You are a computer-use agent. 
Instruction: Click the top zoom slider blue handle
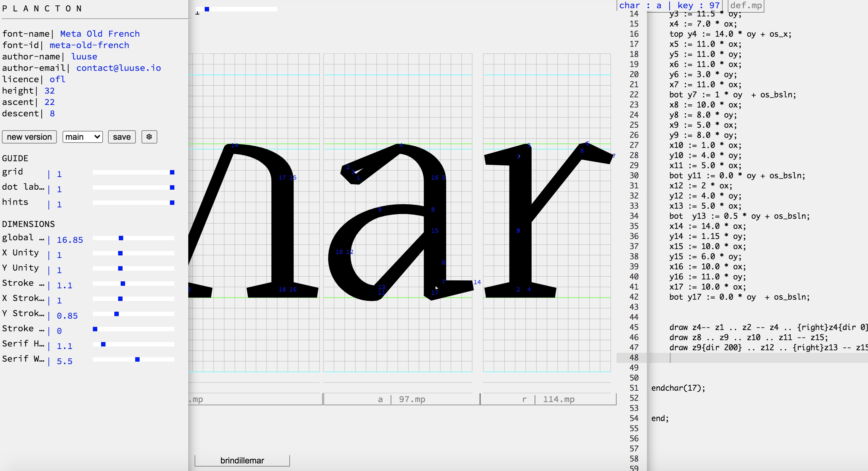pos(207,9)
